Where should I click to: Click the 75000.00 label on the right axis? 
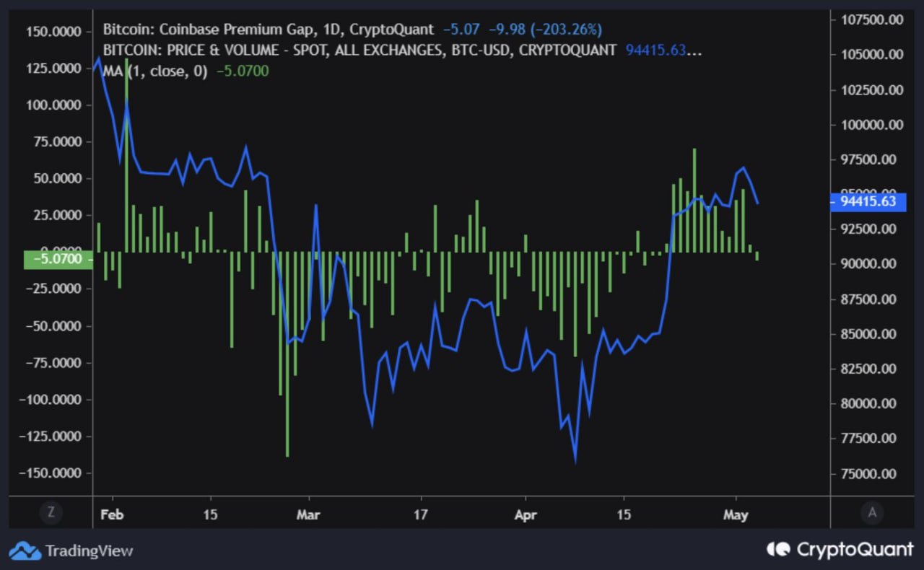tap(872, 474)
